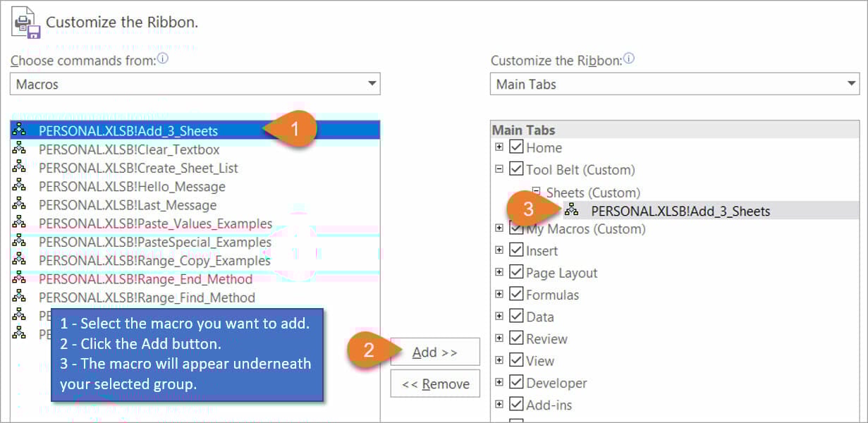Disable the Formulas tab checkbox
Screen dimensions: 868x423
pyautogui.click(x=516, y=295)
